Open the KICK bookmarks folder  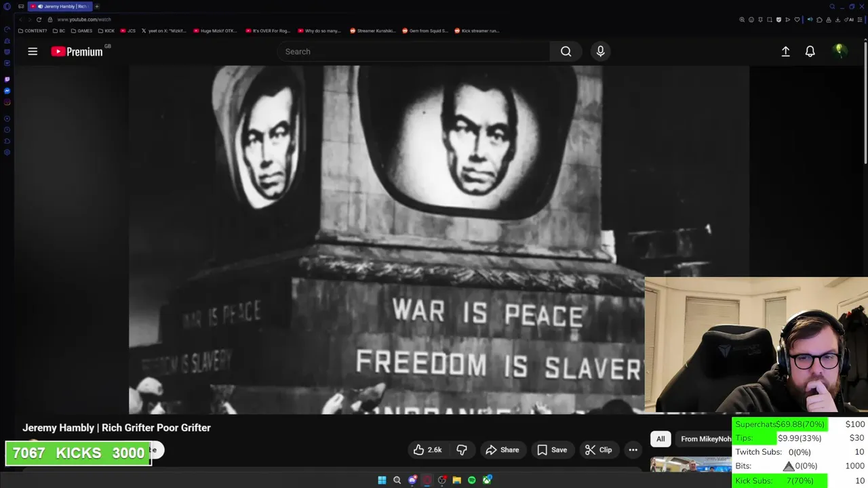106,30
